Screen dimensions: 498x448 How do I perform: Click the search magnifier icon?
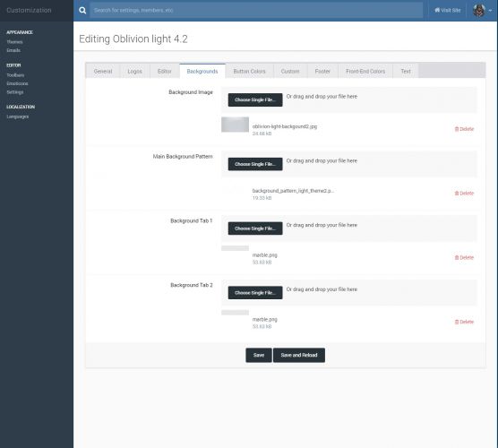pyautogui.click(x=82, y=11)
